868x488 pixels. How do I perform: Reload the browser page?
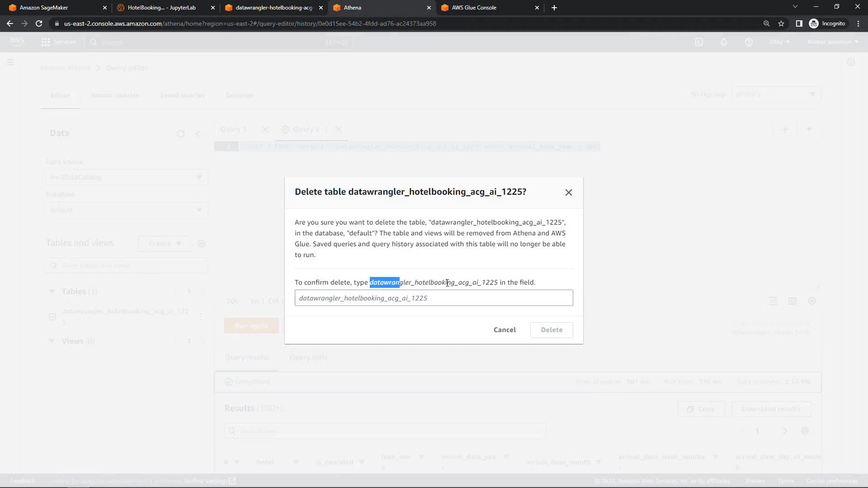point(39,23)
